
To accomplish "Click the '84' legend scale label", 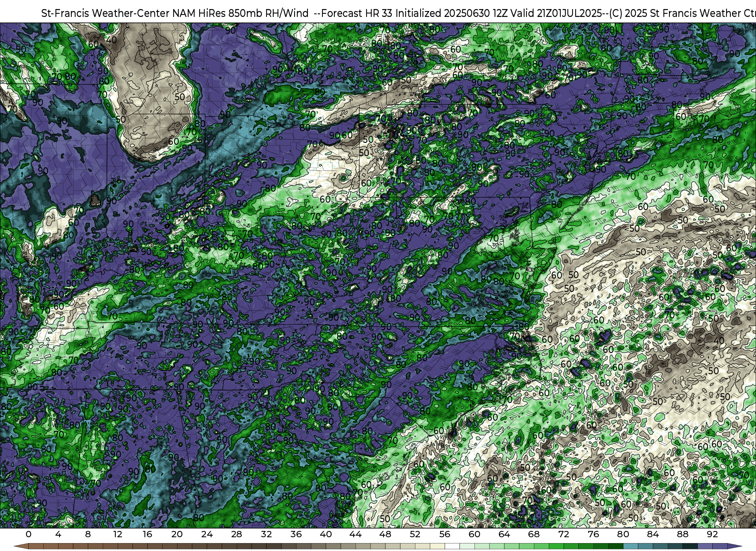I will (x=653, y=534).
